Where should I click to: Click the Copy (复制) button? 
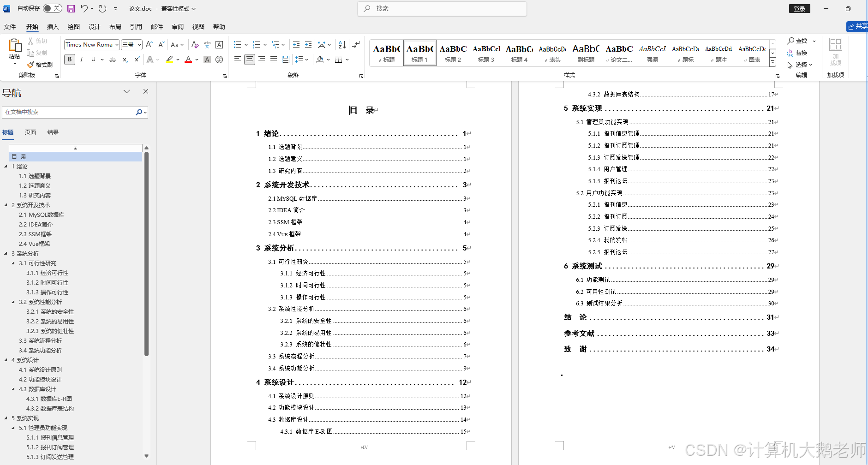(37, 53)
